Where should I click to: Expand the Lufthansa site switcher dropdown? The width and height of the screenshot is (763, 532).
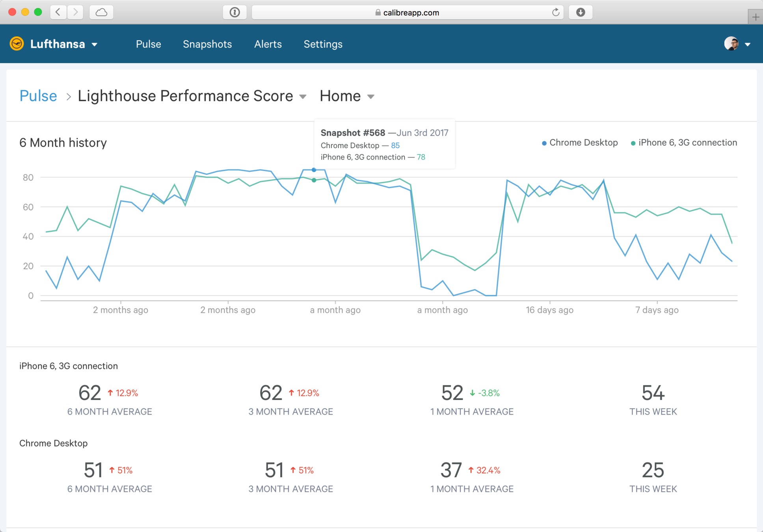95,45
